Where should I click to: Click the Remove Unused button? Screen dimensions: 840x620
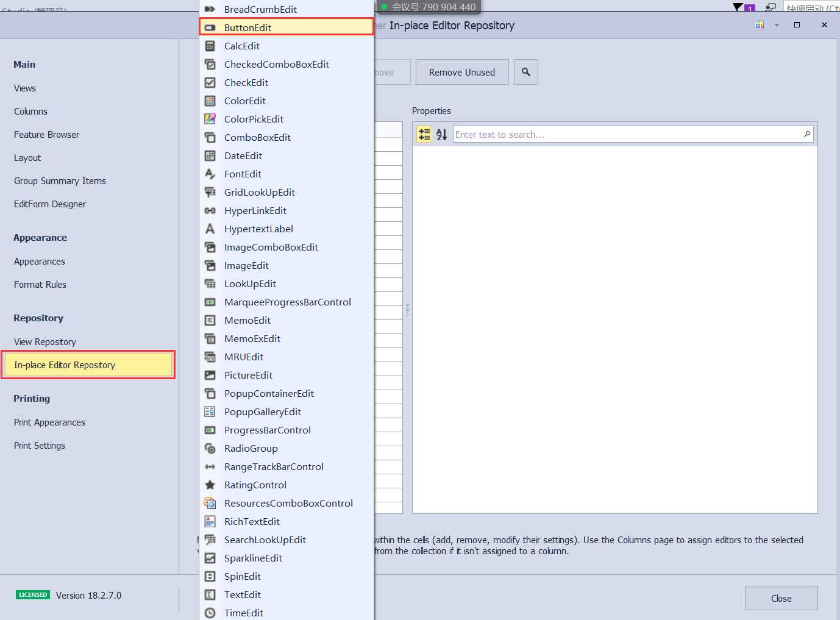coord(462,72)
